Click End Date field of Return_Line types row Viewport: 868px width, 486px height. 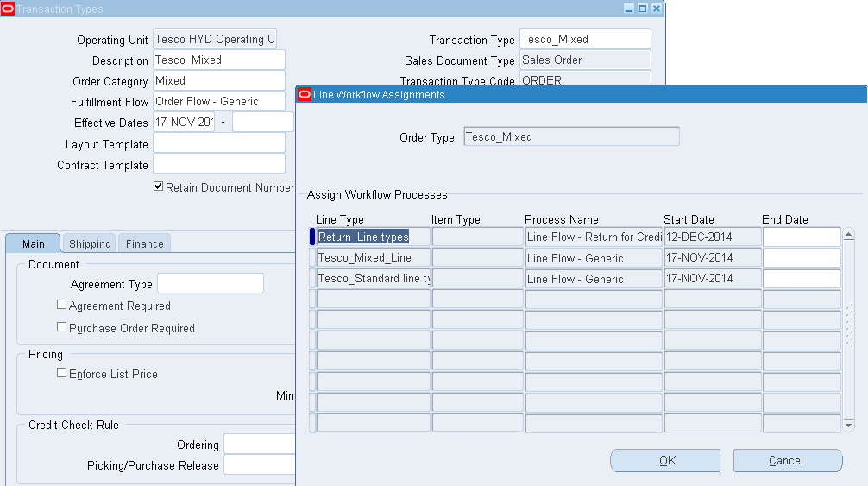802,237
